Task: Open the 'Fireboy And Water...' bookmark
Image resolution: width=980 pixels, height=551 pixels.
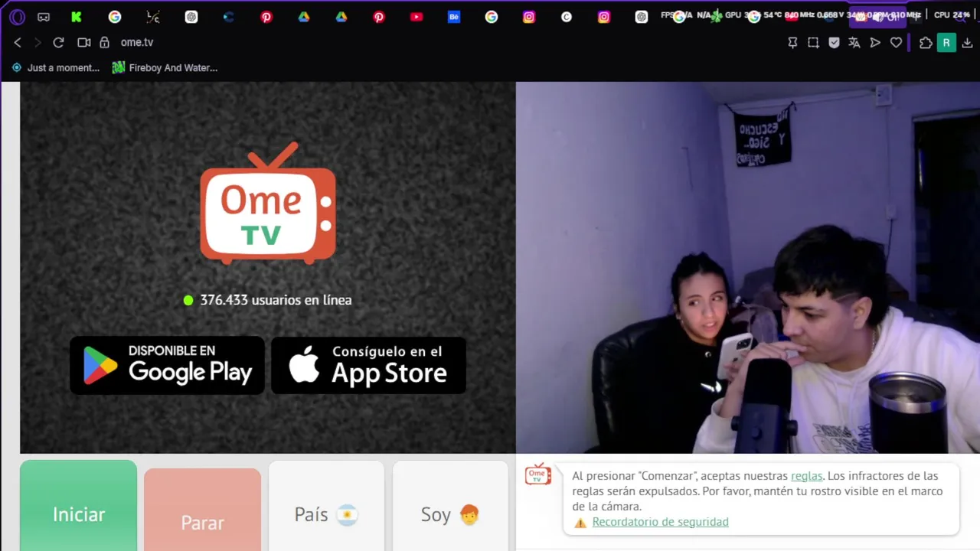Action: 165,68
